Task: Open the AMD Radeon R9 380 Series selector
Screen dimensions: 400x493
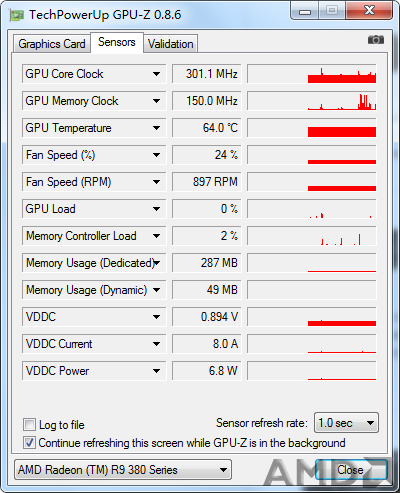Action: point(123,470)
